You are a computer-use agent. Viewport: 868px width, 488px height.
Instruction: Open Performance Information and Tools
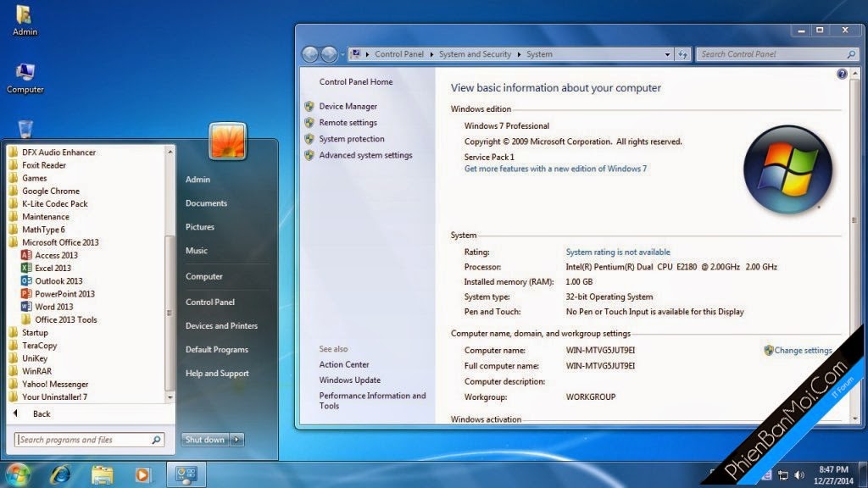coord(372,401)
